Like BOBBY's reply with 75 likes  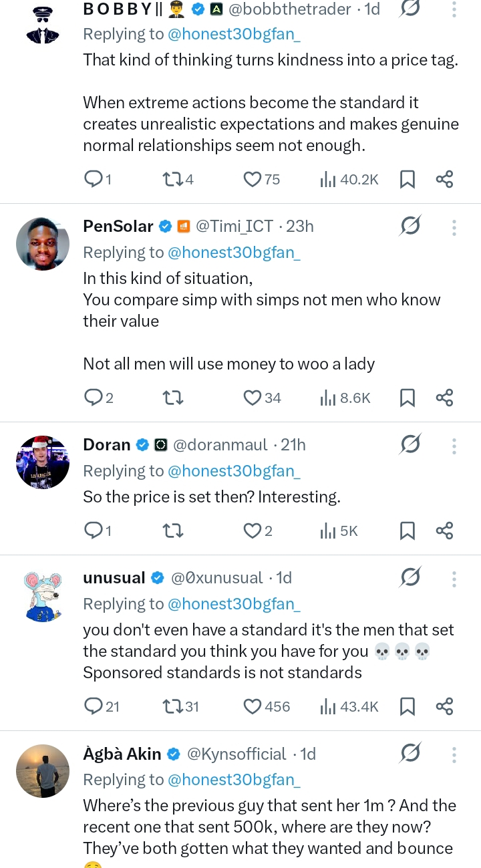(x=253, y=179)
